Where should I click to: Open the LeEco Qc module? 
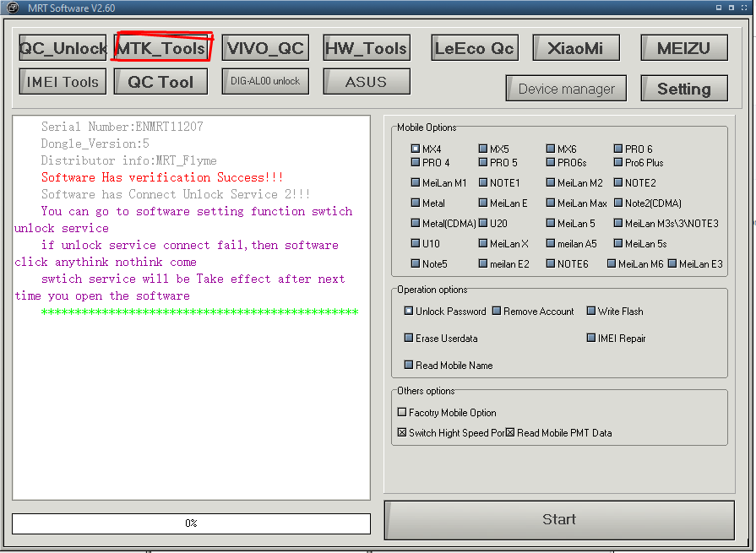coord(475,47)
